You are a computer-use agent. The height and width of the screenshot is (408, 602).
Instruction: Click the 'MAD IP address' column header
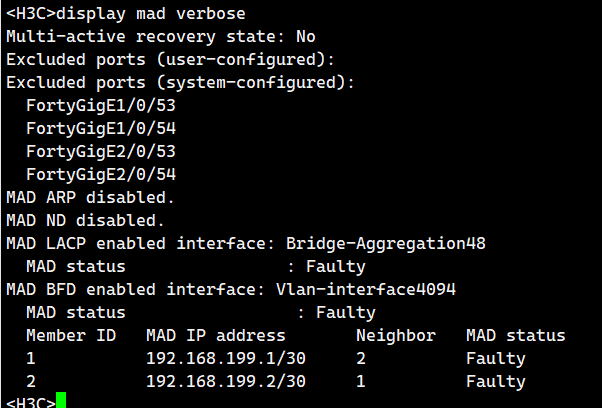click(215, 336)
